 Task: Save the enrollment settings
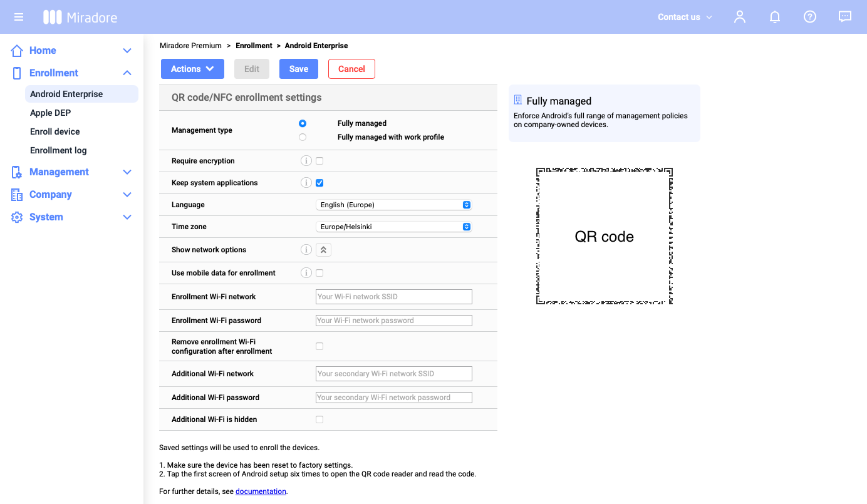tap(298, 69)
